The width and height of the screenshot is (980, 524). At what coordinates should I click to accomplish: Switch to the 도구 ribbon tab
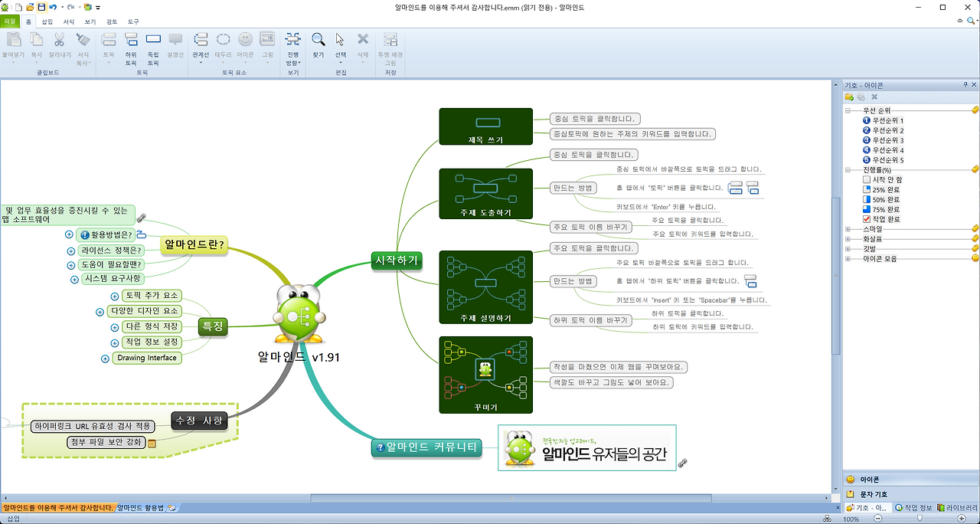[133, 22]
